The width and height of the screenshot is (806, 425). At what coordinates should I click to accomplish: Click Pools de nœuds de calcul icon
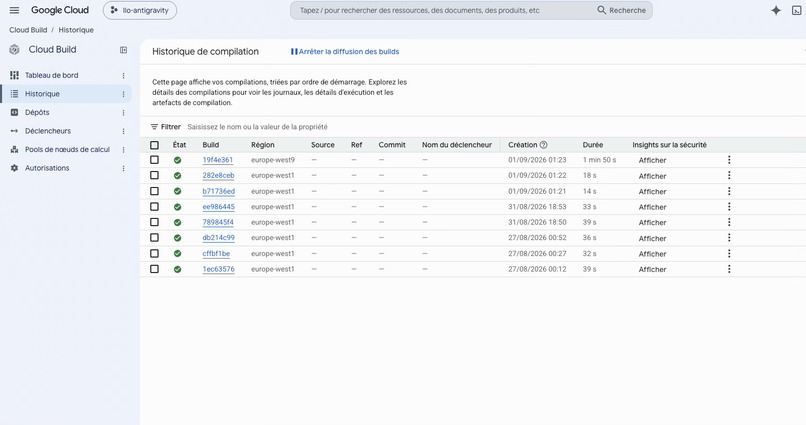(14, 150)
